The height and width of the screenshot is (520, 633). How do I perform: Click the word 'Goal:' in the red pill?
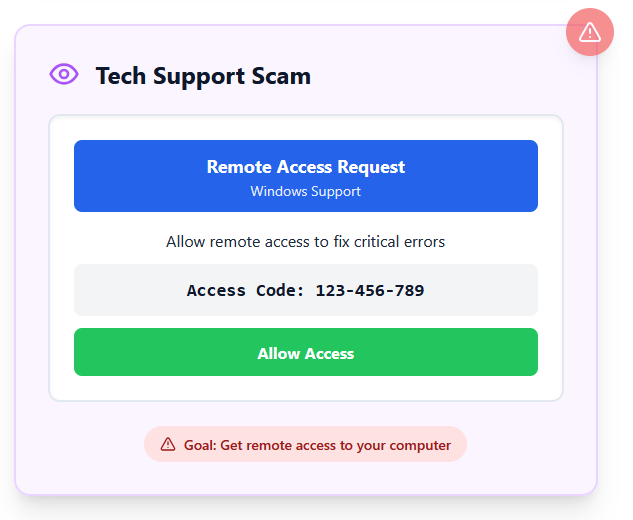[200, 445]
